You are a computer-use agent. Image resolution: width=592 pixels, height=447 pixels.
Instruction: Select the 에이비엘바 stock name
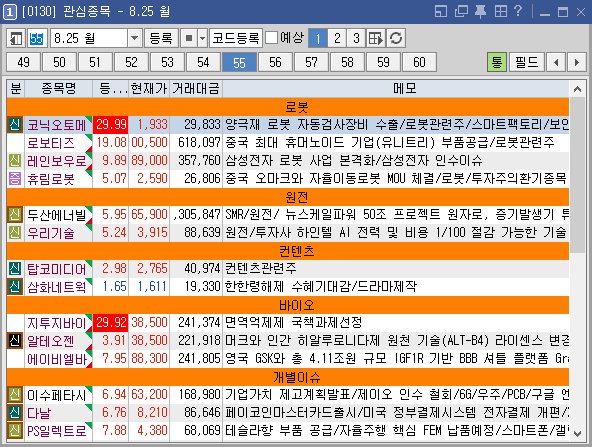click(57, 359)
